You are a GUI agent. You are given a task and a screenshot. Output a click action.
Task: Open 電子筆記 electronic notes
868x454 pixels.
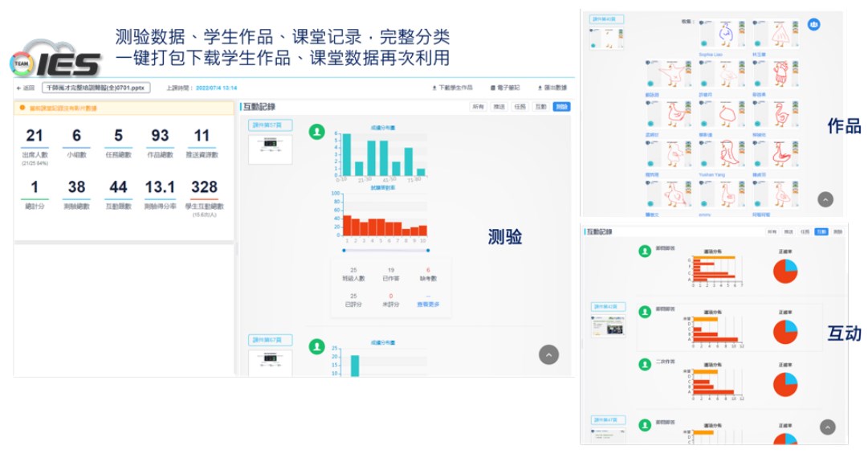pos(505,88)
